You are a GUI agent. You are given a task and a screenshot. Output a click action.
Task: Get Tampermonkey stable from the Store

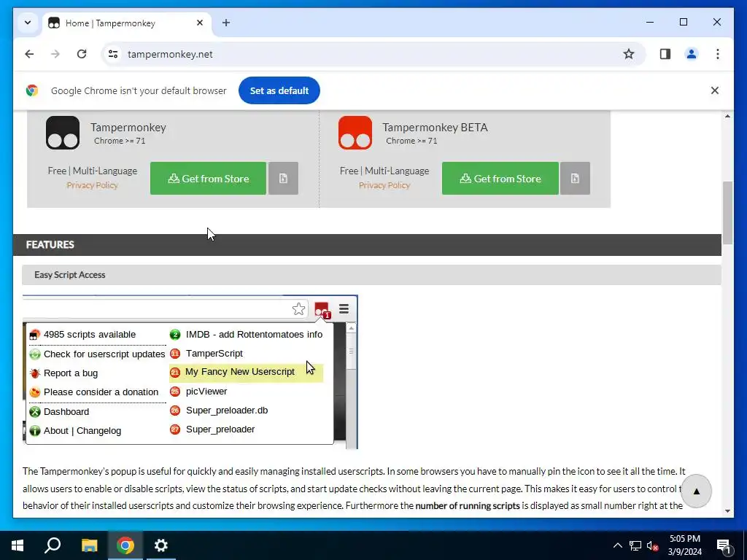(208, 179)
